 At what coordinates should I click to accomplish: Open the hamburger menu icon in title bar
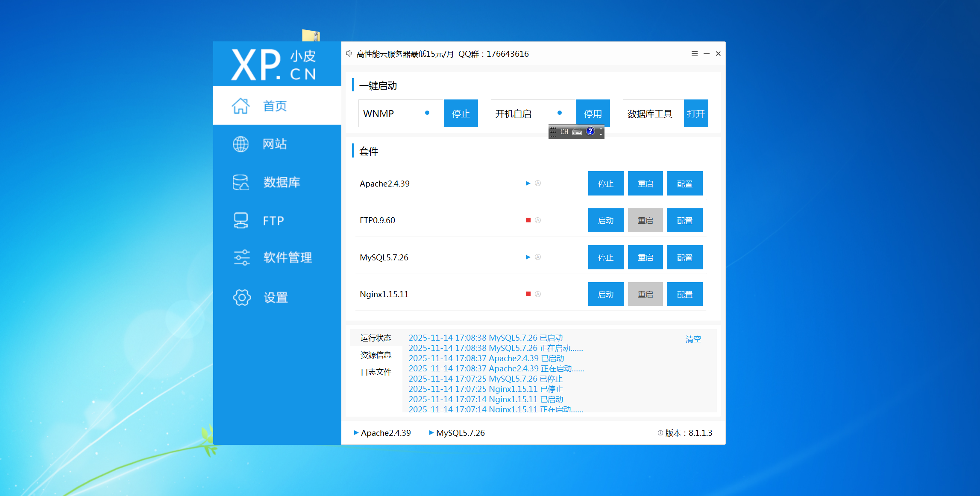tap(694, 54)
